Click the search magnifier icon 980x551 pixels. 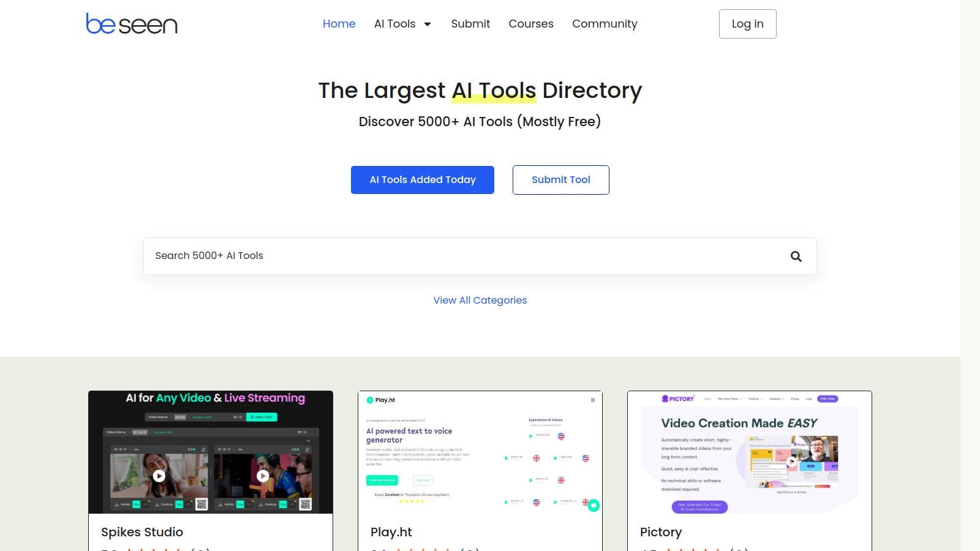click(x=796, y=257)
